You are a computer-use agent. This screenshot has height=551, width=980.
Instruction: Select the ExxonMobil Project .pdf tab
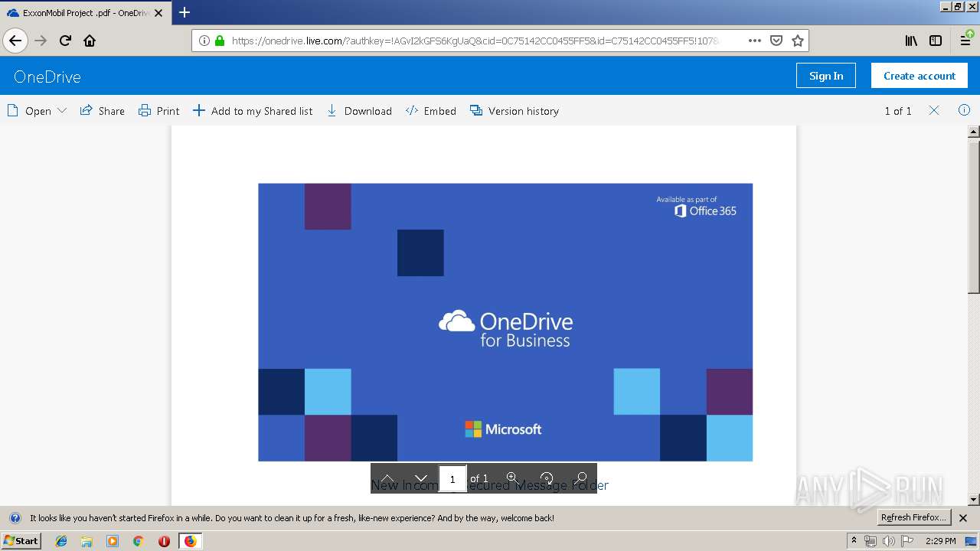pyautogui.click(x=84, y=13)
